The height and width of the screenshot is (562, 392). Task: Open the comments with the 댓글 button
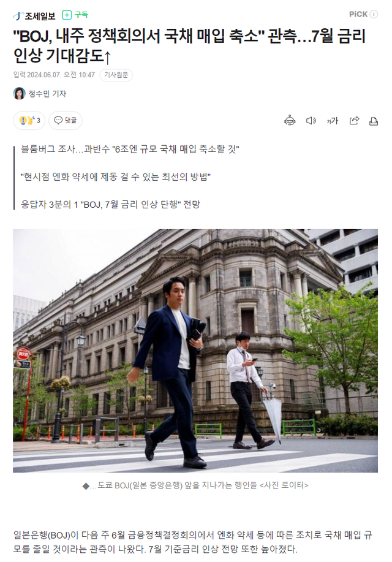pos(65,120)
